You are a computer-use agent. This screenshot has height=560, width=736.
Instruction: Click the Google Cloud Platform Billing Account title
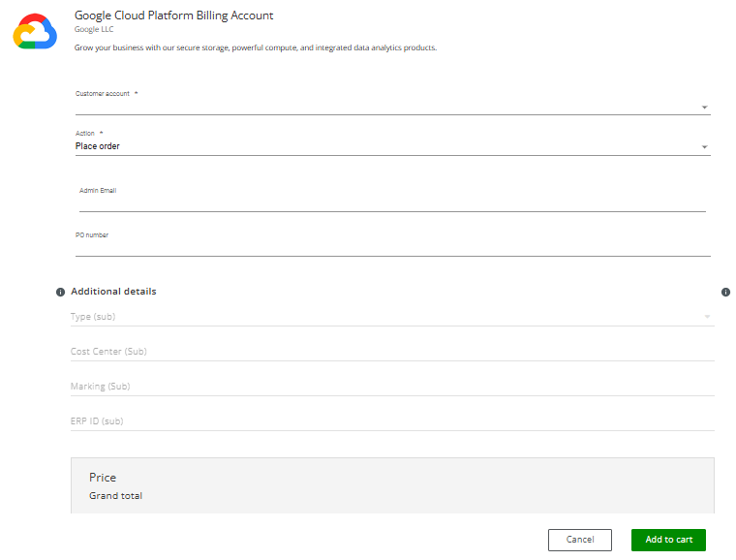(173, 16)
